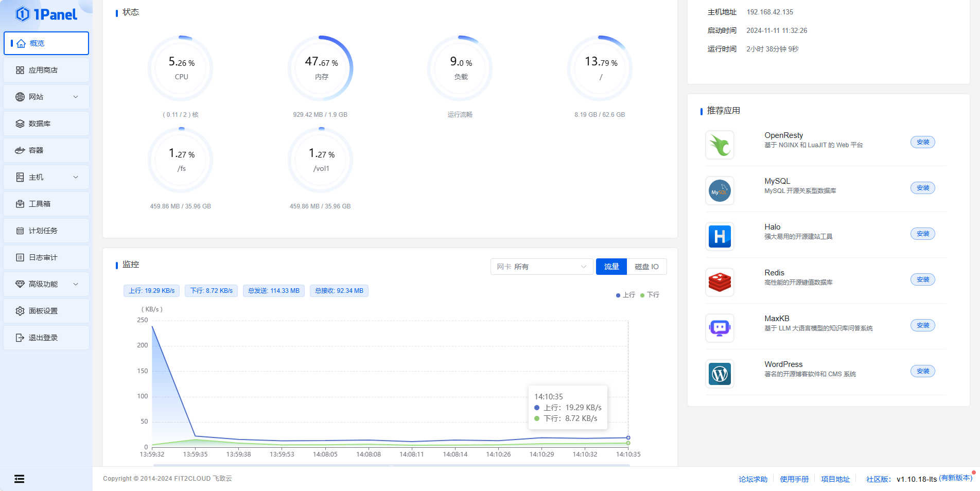The height and width of the screenshot is (491, 980).
Task: Open 项目地址 link
Action: tap(835, 479)
